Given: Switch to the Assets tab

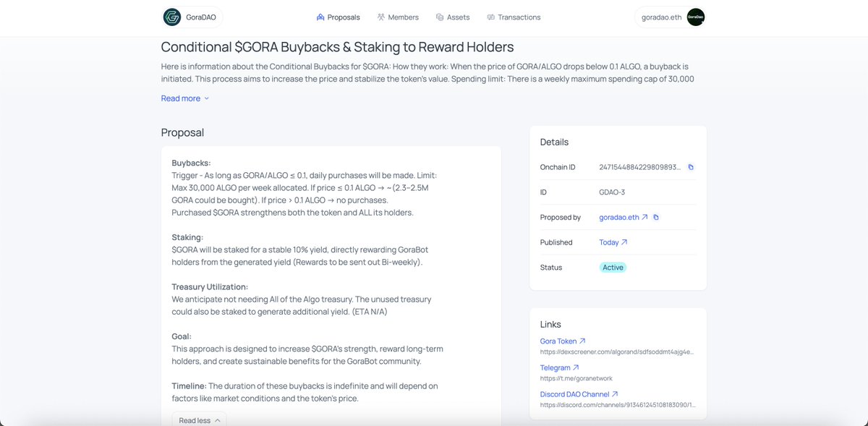Looking at the screenshot, I should click(x=453, y=17).
